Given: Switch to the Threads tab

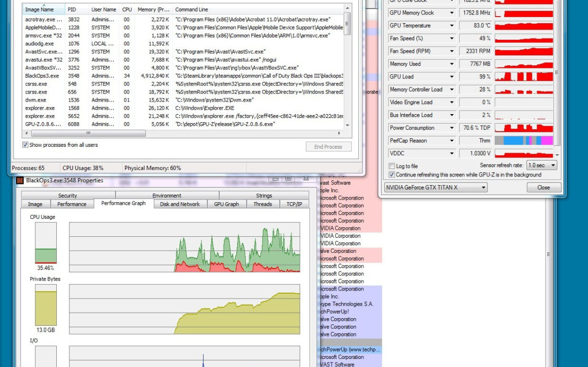Looking at the screenshot, I should pyautogui.click(x=262, y=204).
